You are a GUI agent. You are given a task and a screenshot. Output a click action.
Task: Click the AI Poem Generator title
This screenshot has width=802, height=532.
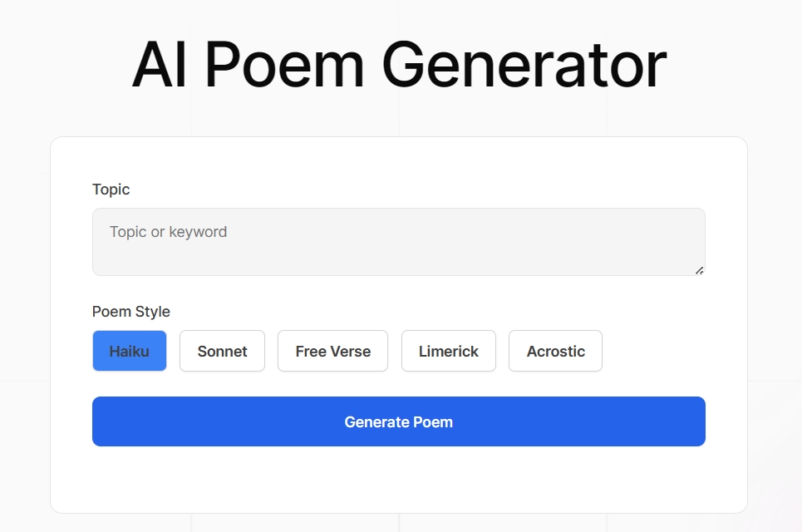[x=399, y=63]
